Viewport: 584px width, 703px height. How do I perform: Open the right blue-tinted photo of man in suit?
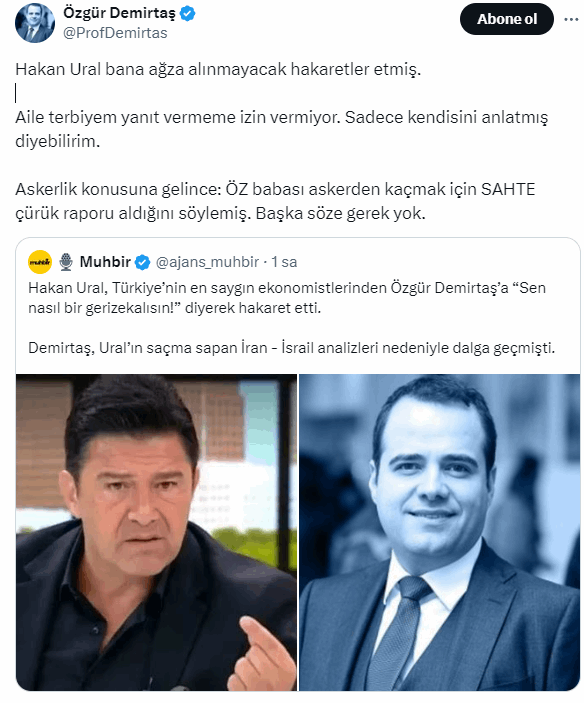(440, 532)
